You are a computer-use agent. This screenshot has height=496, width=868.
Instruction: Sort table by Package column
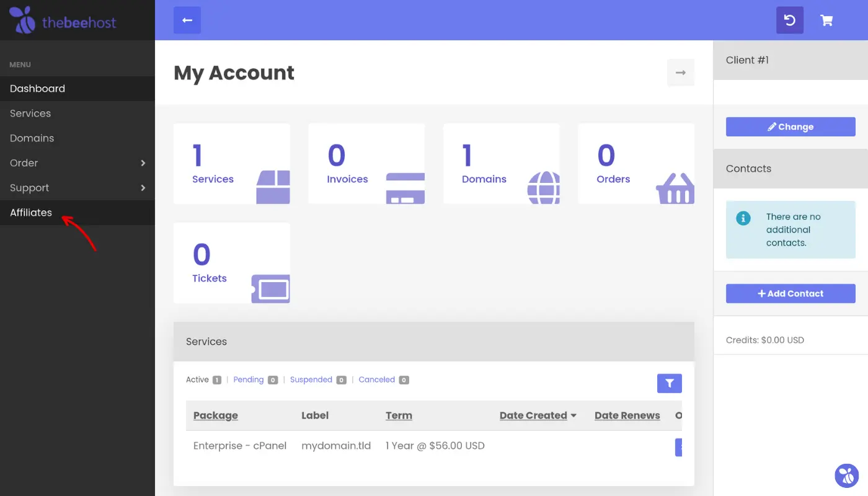215,415
